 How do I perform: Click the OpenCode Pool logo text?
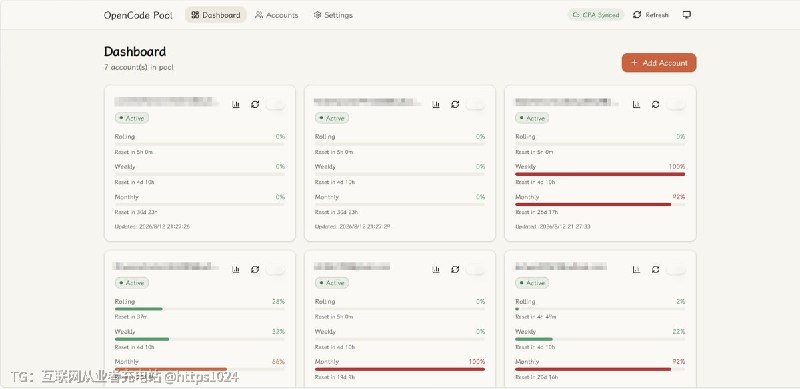coord(138,15)
